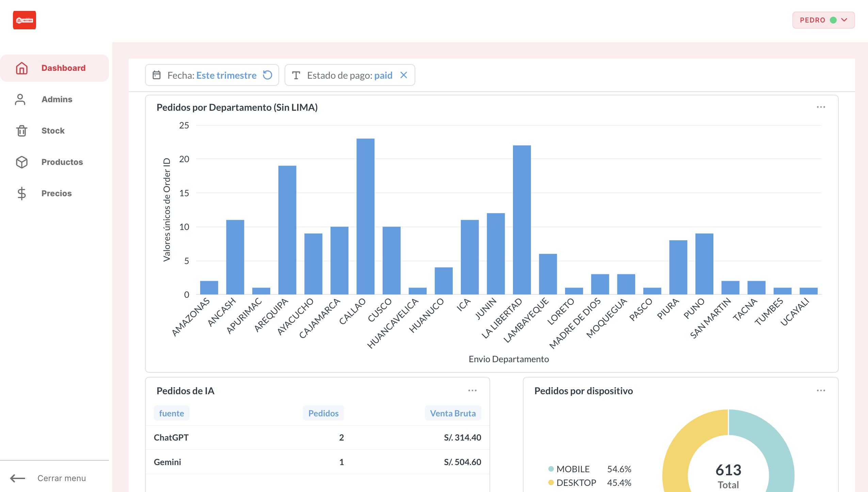
Task: Open Precios in the sidebar
Action: [54, 194]
